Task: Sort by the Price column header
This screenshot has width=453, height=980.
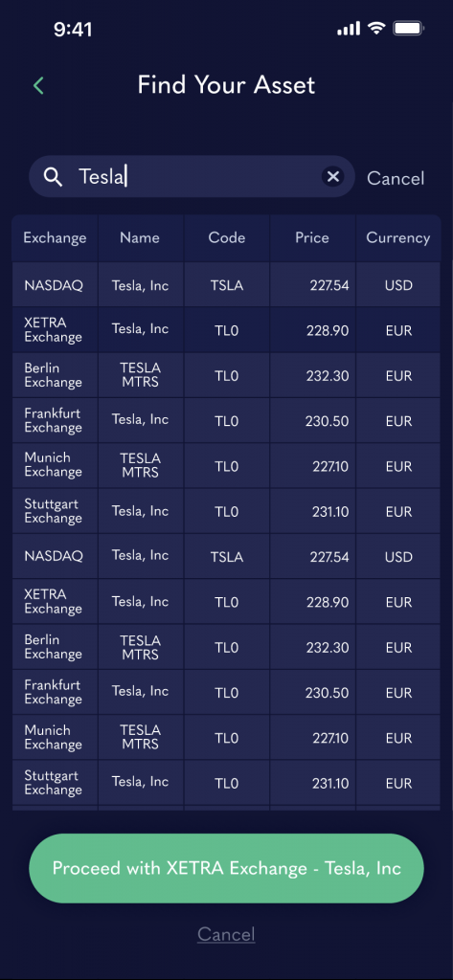Action: pyautogui.click(x=312, y=237)
